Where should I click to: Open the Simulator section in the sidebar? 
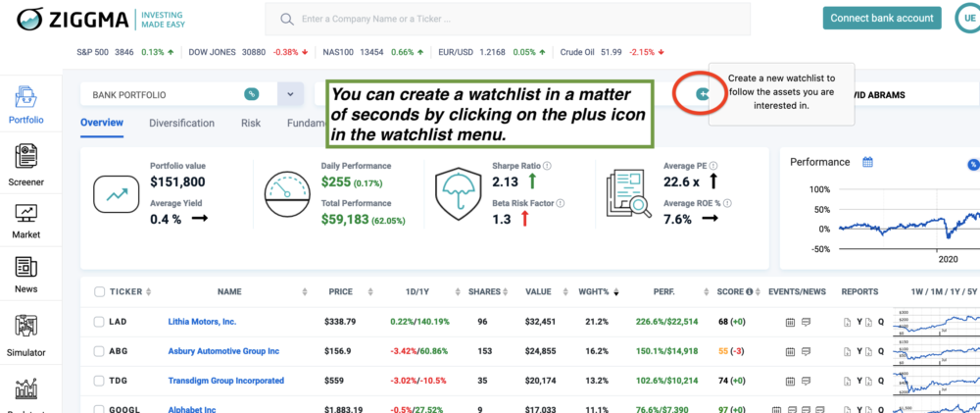[26, 335]
